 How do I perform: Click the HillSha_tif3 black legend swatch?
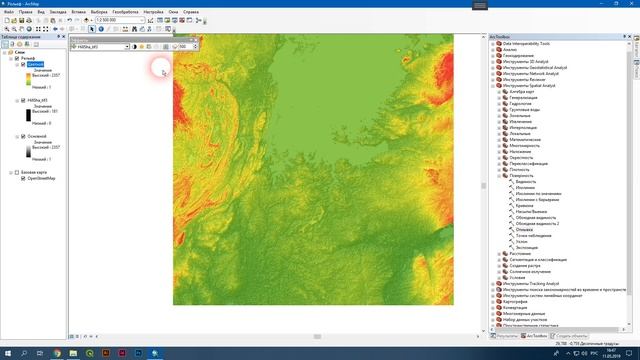coord(28,115)
